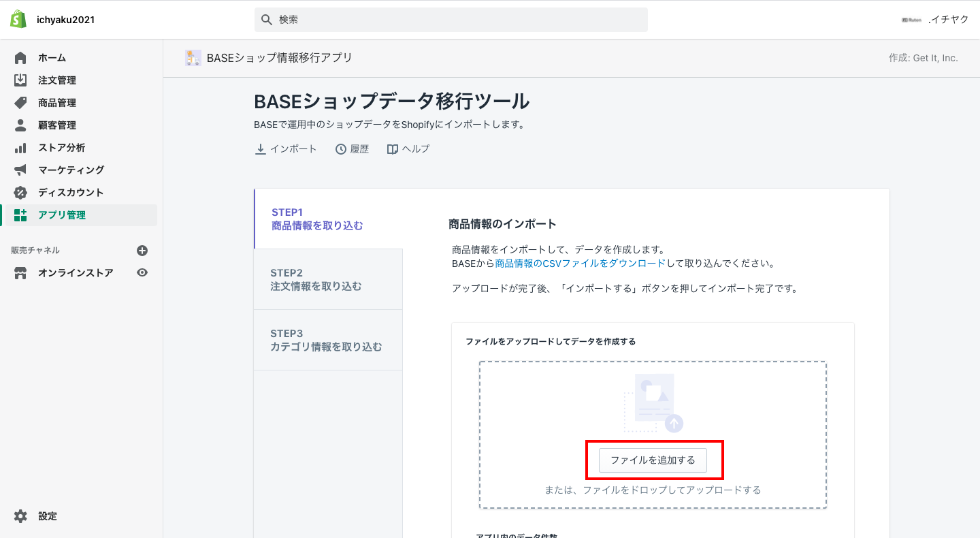Click 作成: Get It, Inc. text
This screenshot has width=980, height=538.
coord(923,58)
